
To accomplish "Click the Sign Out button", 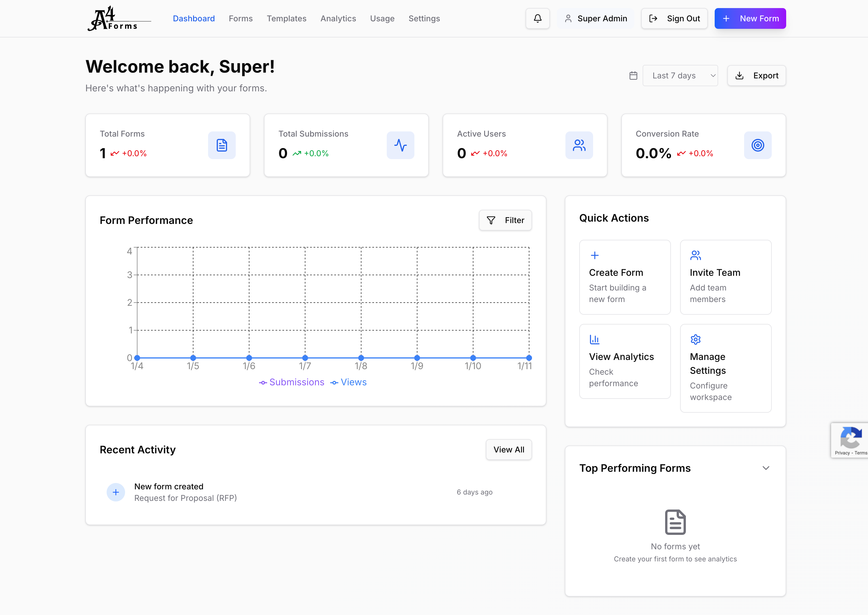I will point(674,18).
